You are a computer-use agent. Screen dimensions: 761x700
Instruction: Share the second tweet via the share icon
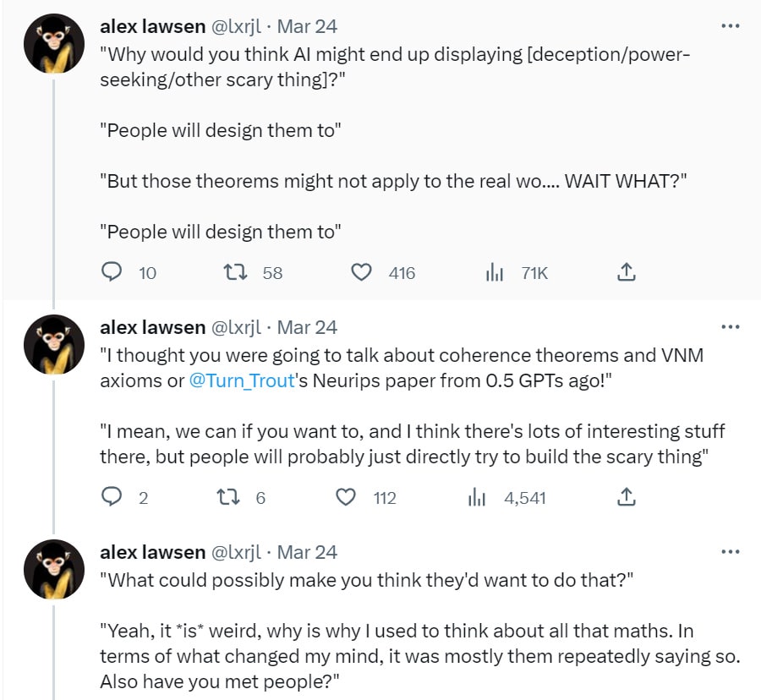click(x=626, y=497)
